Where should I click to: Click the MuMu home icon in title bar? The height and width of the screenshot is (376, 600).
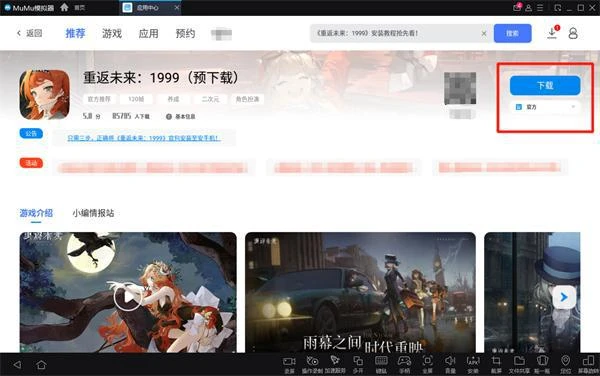64,7
